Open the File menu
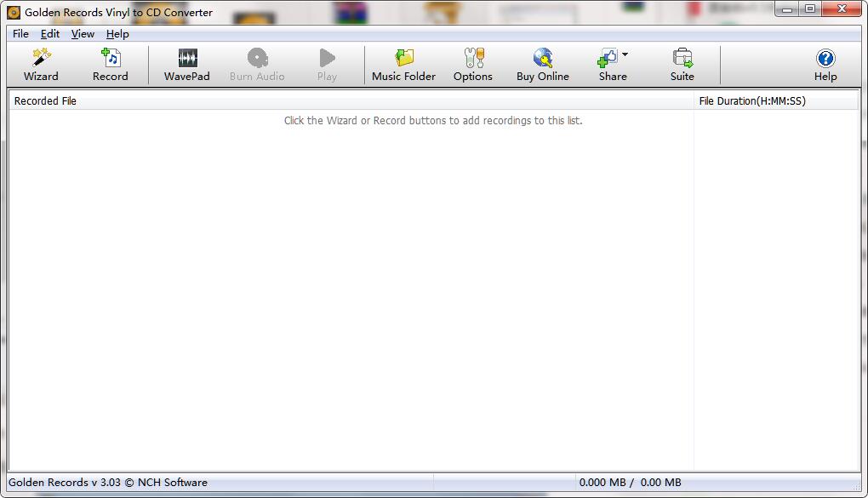This screenshot has height=498, width=868. coord(20,34)
